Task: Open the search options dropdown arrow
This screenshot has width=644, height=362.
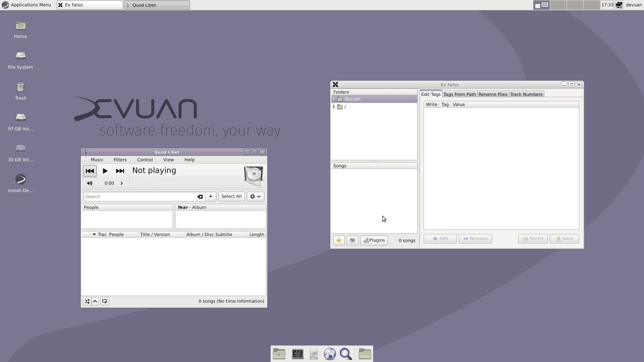Action: point(210,196)
